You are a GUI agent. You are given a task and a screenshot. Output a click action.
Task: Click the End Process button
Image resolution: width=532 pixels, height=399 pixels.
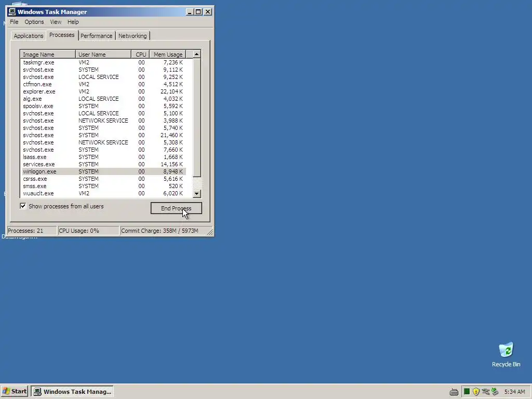176,208
